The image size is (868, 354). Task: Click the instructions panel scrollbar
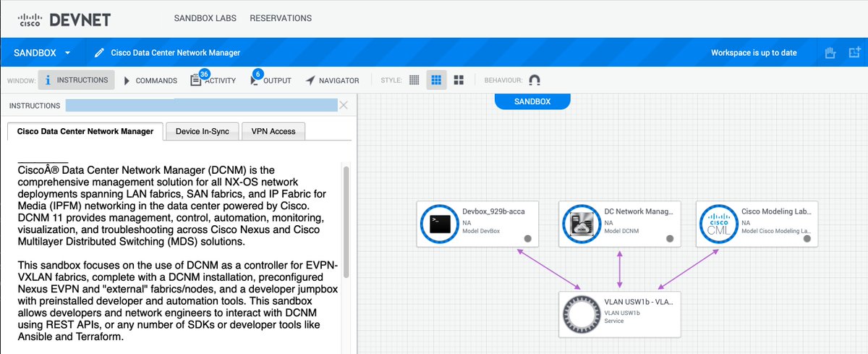[x=346, y=221]
